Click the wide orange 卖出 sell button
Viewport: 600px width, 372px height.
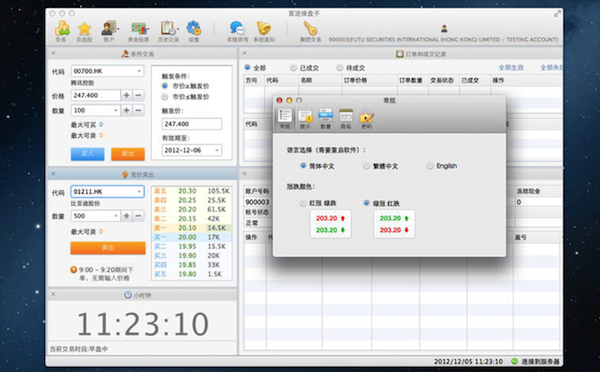tap(108, 248)
